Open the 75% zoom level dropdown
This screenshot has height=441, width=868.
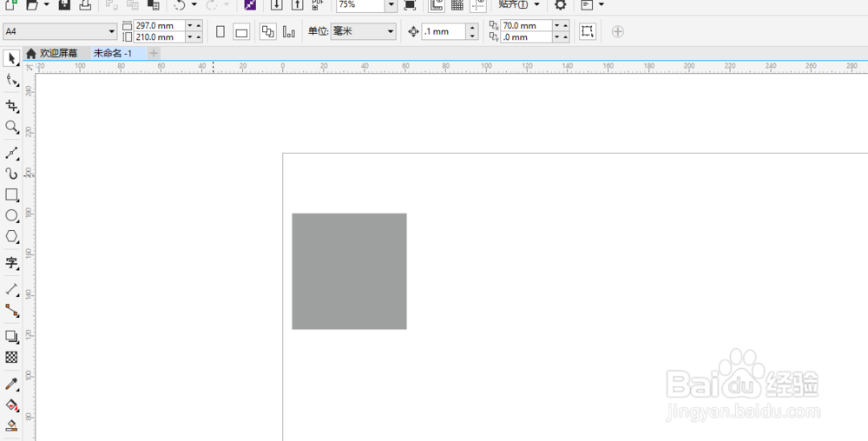[x=391, y=5]
